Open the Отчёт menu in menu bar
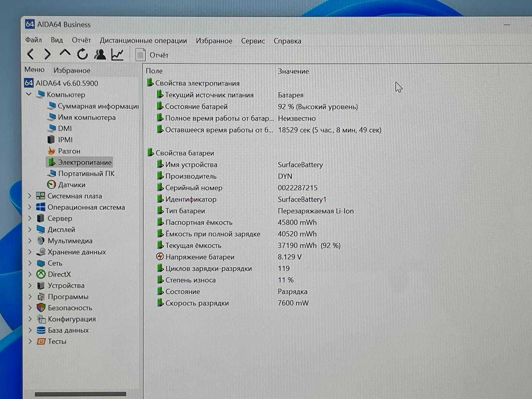The width and height of the screenshot is (532, 399). (x=81, y=40)
